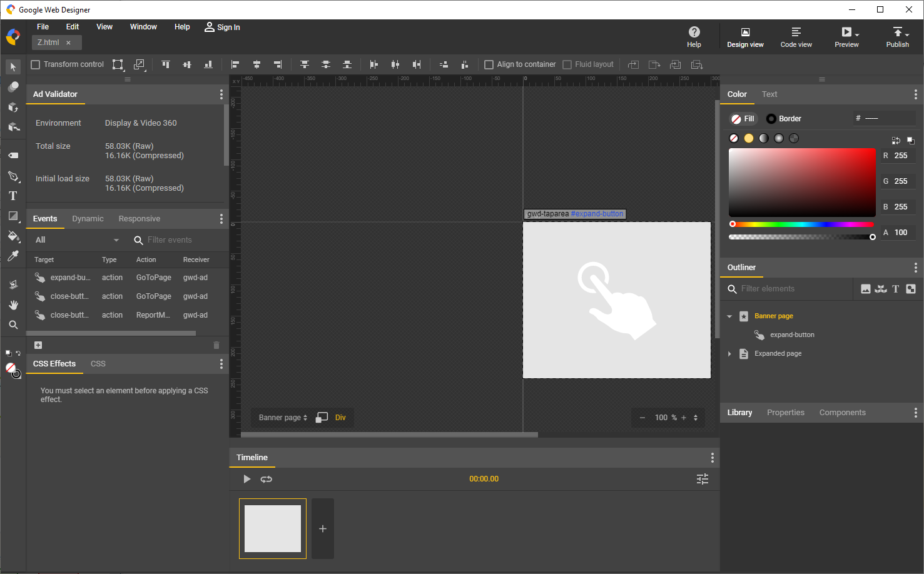This screenshot has height=574, width=924.
Task: Switch to the CSS tab
Action: [x=98, y=364]
